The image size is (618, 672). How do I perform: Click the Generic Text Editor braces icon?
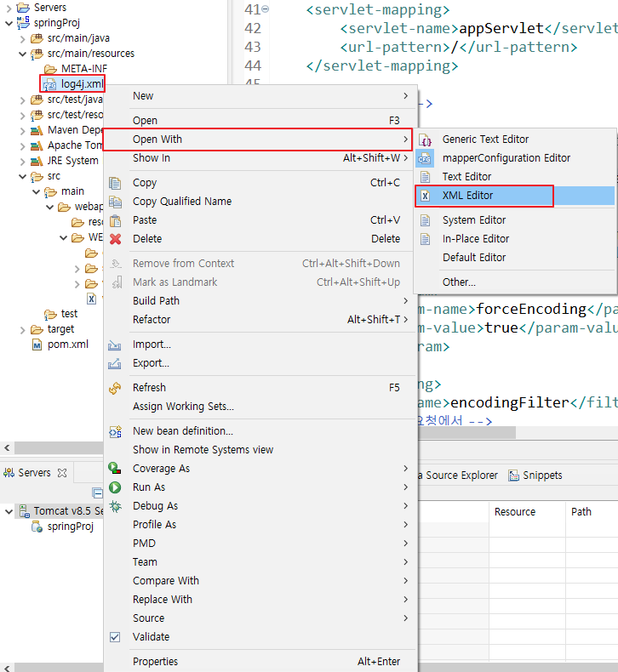coord(425,140)
